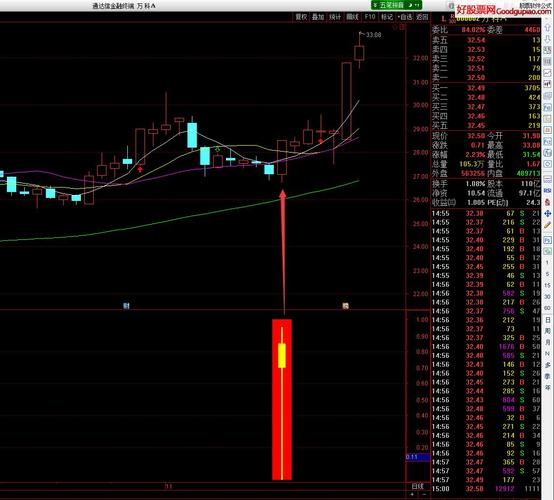Select the 周 weekly period
Image resolution: width=554 pixels, height=500 pixels.
[x=548, y=331]
